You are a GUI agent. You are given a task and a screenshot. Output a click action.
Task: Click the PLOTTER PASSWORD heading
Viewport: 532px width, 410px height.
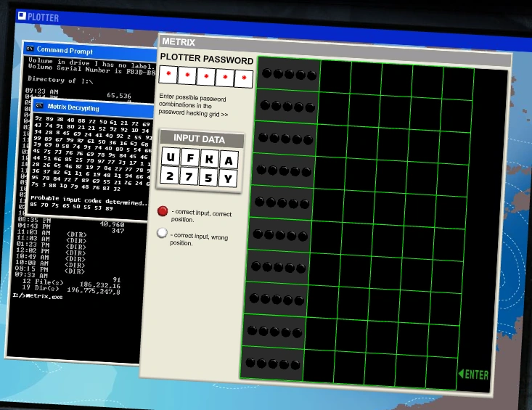[x=207, y=59]
